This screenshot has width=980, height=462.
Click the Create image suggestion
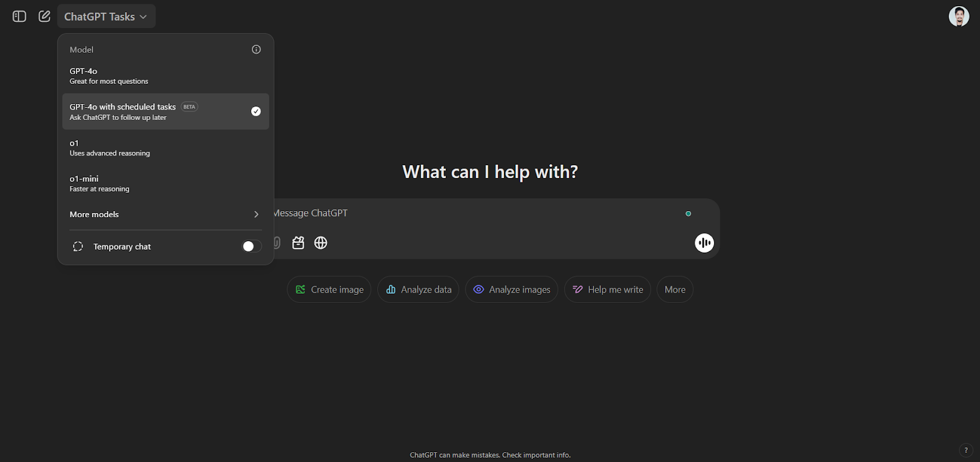pyautogui.click(x=330, y=289)
